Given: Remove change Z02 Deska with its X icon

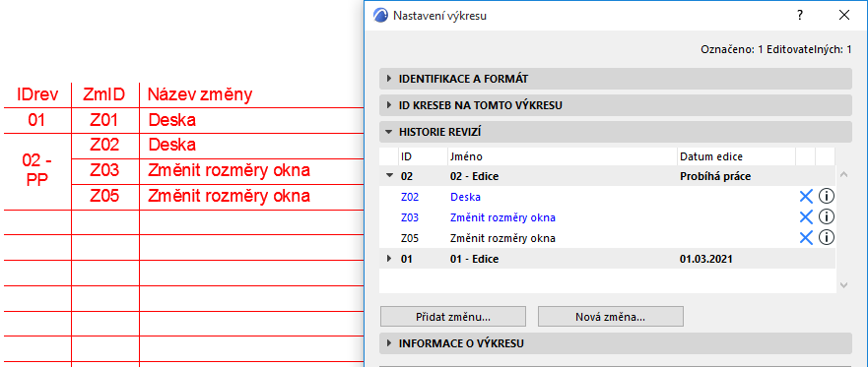Looking at the screenshot, I should [x=806, y=196].
